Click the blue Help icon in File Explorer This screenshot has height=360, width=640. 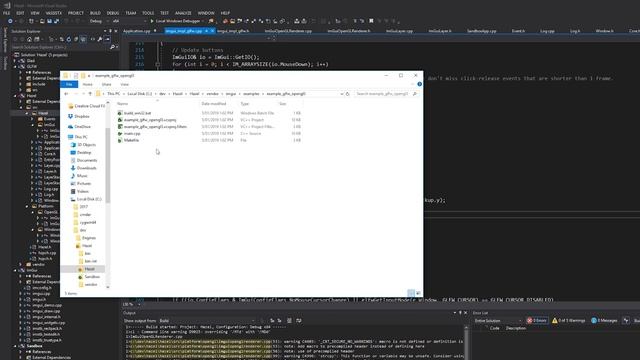pyautogui.click(x=419, y=84)
